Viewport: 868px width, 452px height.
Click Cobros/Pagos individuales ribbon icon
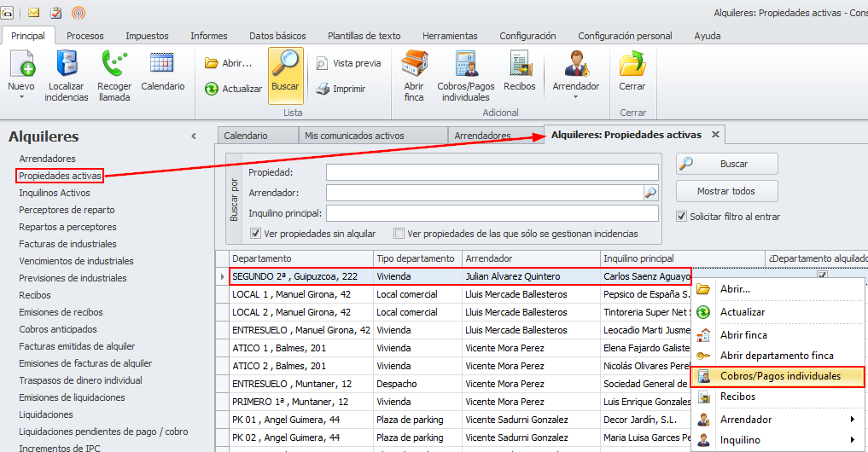466,65
